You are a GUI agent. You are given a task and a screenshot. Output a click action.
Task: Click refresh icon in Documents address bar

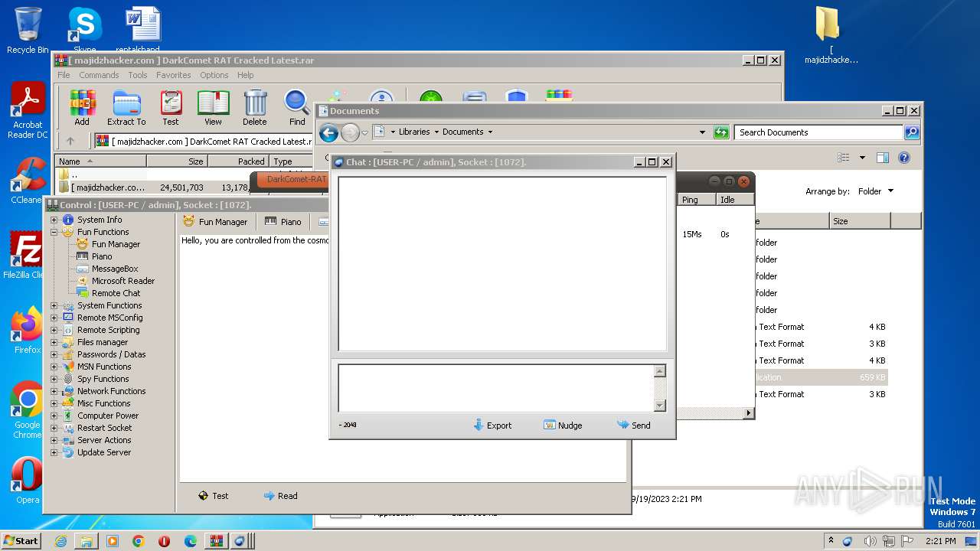click(721, 132)
